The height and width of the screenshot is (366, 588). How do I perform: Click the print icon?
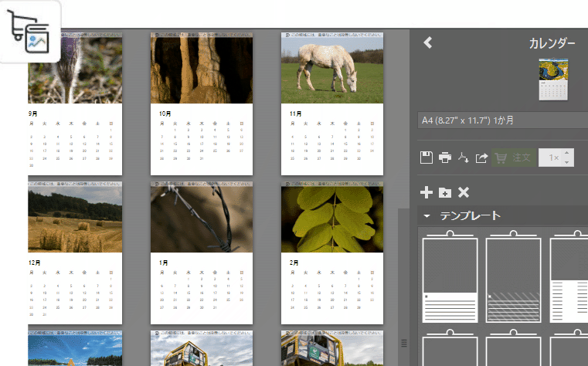click(x=445, y=158)
